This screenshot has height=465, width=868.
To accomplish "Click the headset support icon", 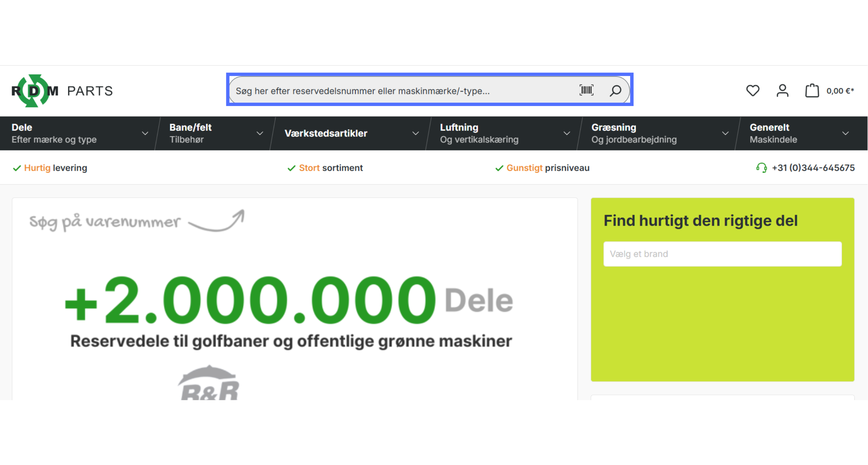I will [761, 168].
